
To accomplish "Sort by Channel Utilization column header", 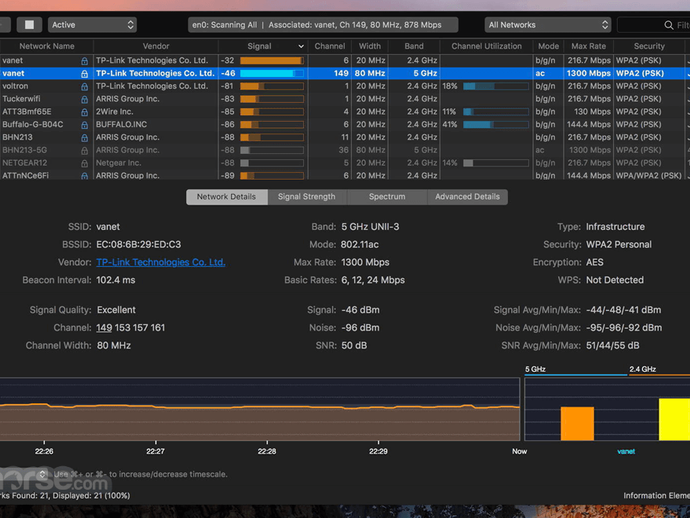I will click(486, 46).
